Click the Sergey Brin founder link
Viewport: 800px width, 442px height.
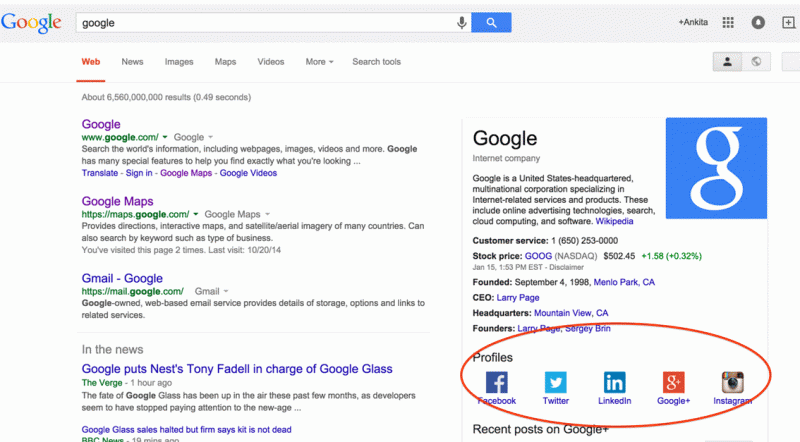click(587, 328)
